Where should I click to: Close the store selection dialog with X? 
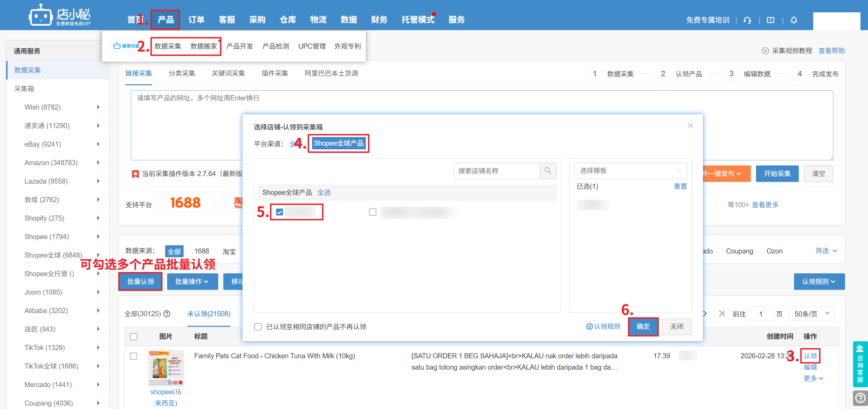click(x=690, y=126)
